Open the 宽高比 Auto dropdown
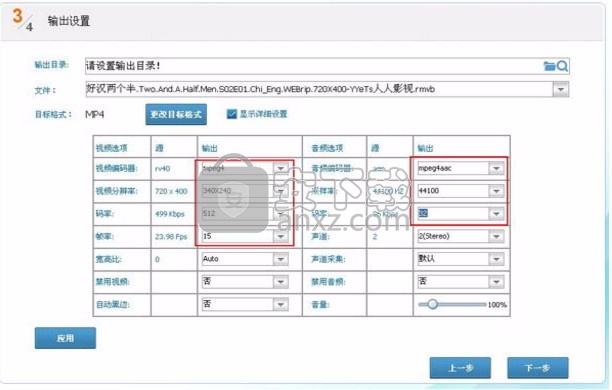This screenshot has height=390, width=612. 281,259
